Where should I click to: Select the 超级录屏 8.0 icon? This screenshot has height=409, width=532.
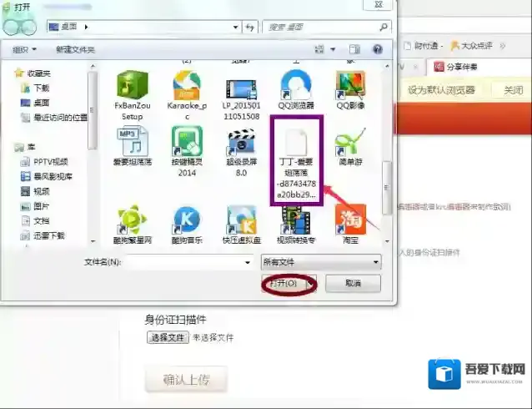click(x=241, y=142)
